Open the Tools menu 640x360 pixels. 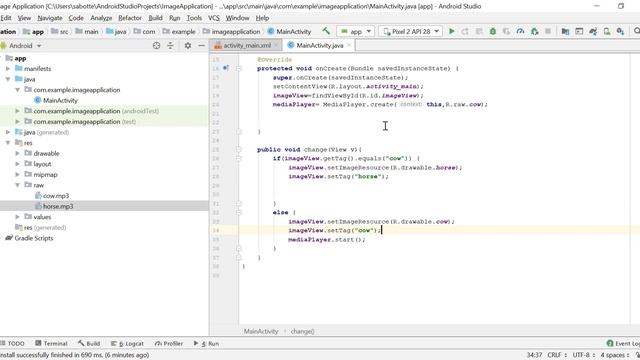pos(194,18)
